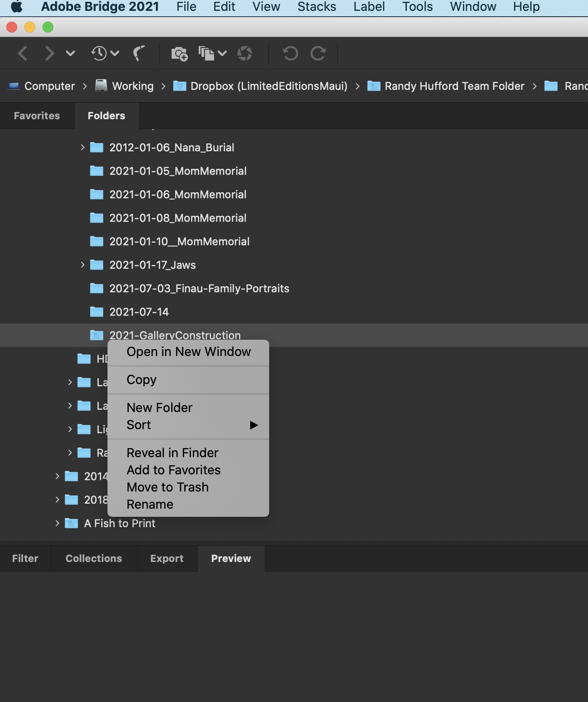Screen dimensions: 588x702
Task: Click the Go forward navigation arrow
Action: coord(50,53)
